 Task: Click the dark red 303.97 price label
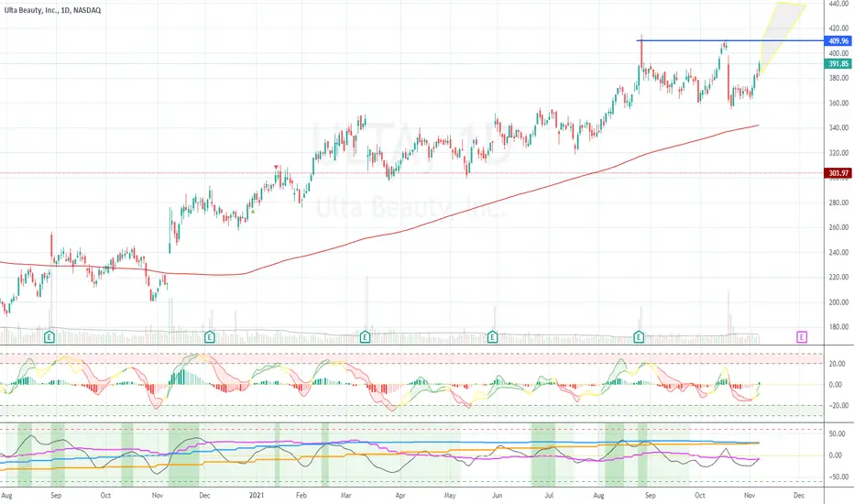(838, 173)
